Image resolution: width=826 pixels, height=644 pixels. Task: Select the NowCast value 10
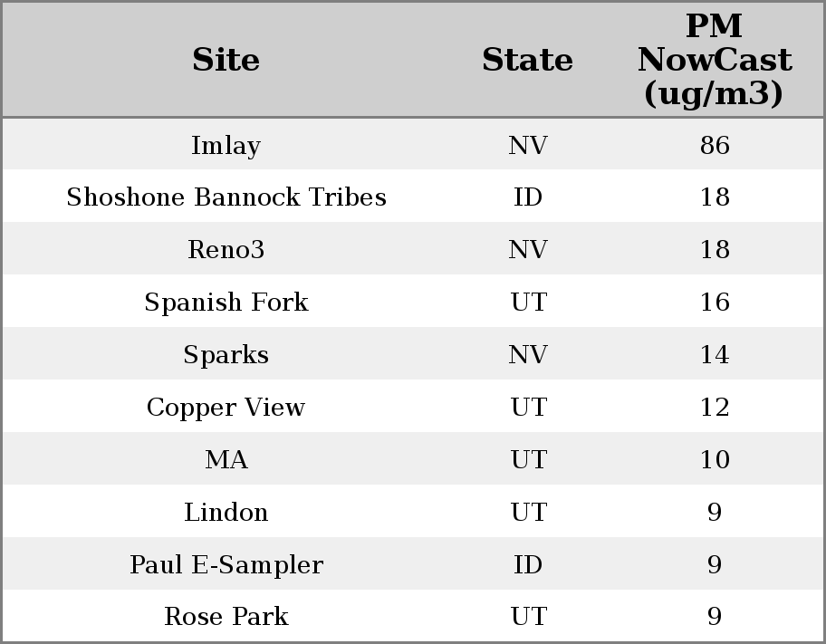coord(714,460)
